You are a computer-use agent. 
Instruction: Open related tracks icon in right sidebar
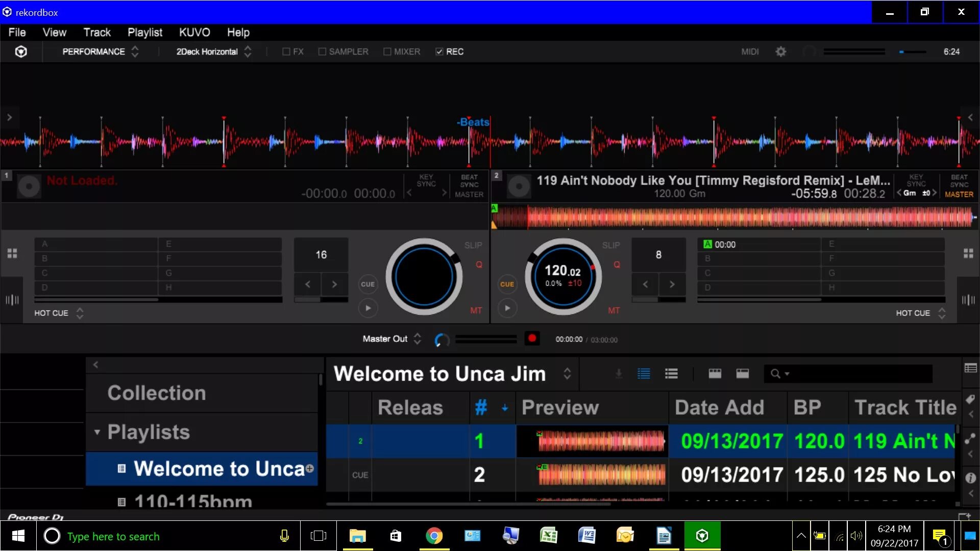(970, 439)
